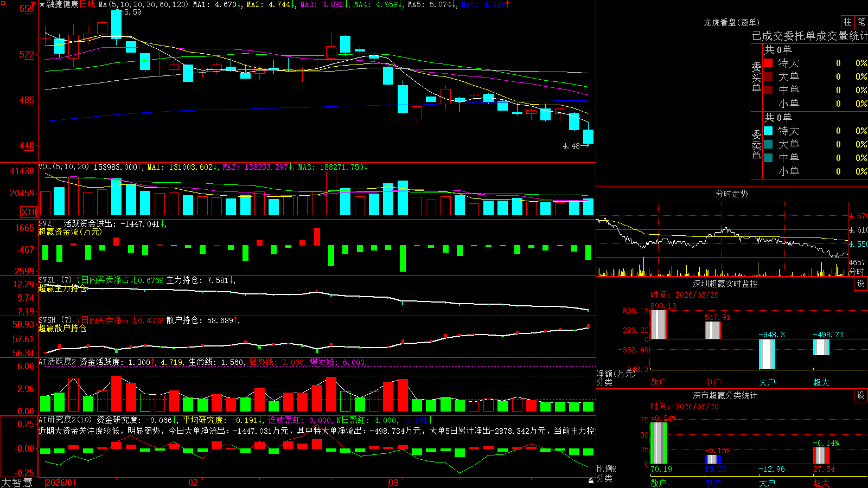Click the 委买单 vertical label
The width and height of the screenshot is (868, 488).
pos(756,78)
